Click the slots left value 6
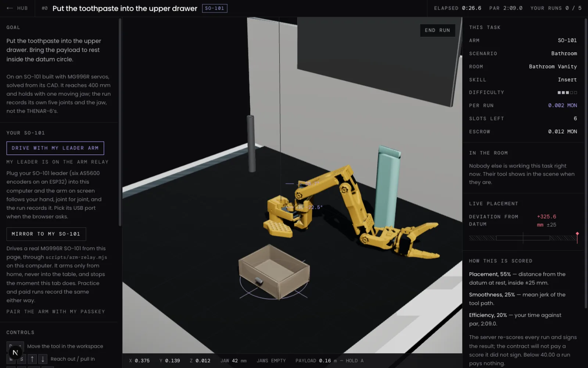588x368 pixels. [575, 118]
